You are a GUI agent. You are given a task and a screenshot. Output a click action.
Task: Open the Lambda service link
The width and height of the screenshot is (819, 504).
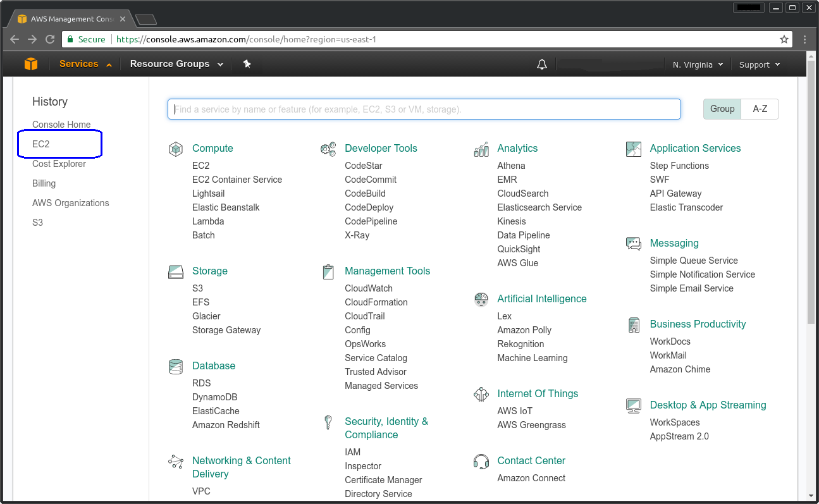click(208, 221)
